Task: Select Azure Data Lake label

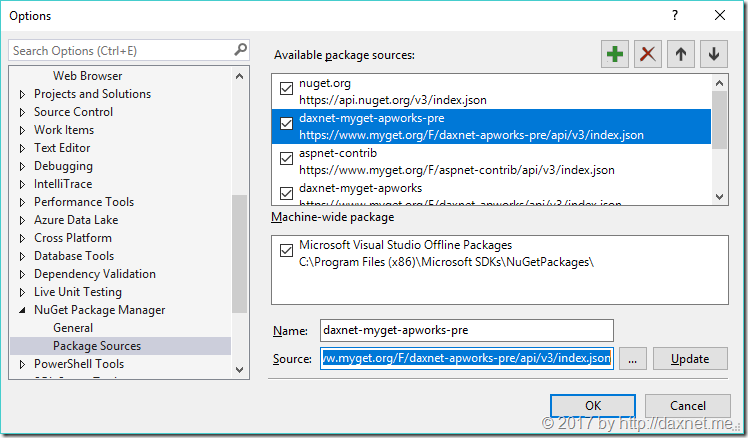Action: pos(76,220)
